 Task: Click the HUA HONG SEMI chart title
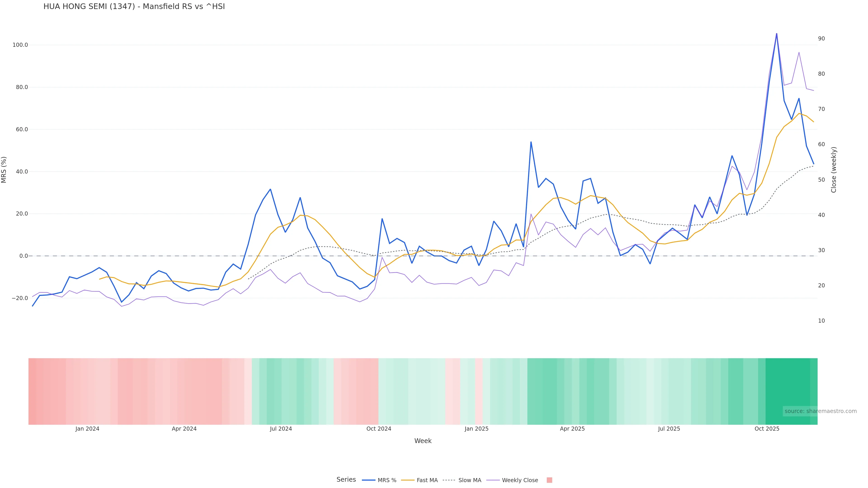point(134,7)
